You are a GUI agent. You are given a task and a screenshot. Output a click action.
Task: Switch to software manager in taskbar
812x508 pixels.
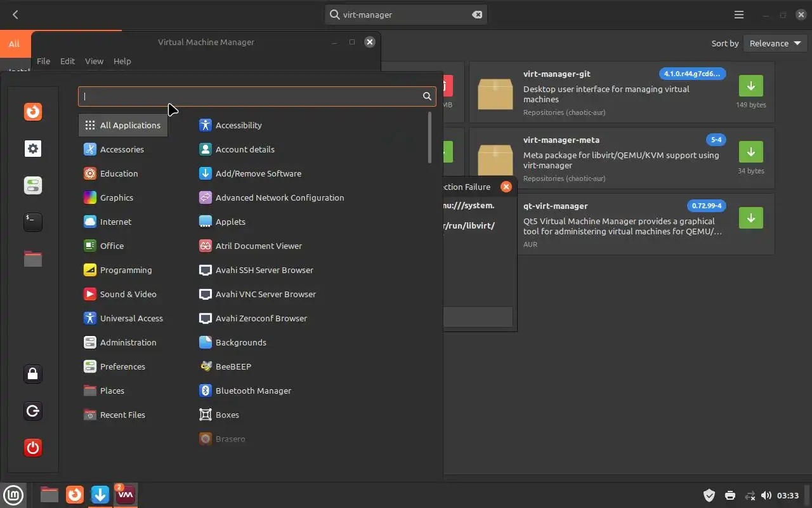point(100,495)
